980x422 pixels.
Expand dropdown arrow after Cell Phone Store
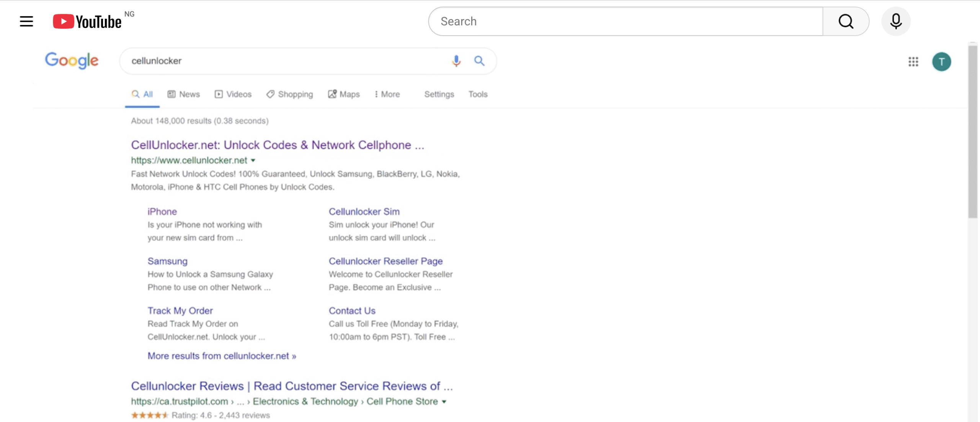click(x=444, y=402)
